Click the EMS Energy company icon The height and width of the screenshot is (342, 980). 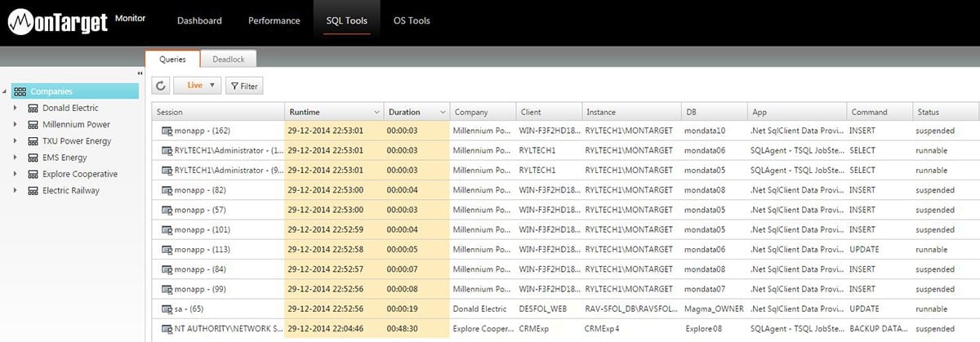[33, 158]
